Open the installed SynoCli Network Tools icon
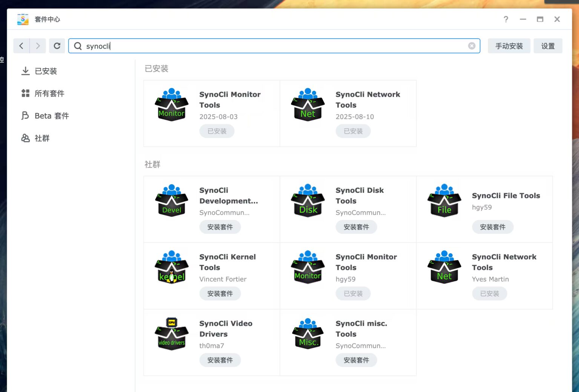The width and height of the screenshot is (579, 392). click(308, 105)
